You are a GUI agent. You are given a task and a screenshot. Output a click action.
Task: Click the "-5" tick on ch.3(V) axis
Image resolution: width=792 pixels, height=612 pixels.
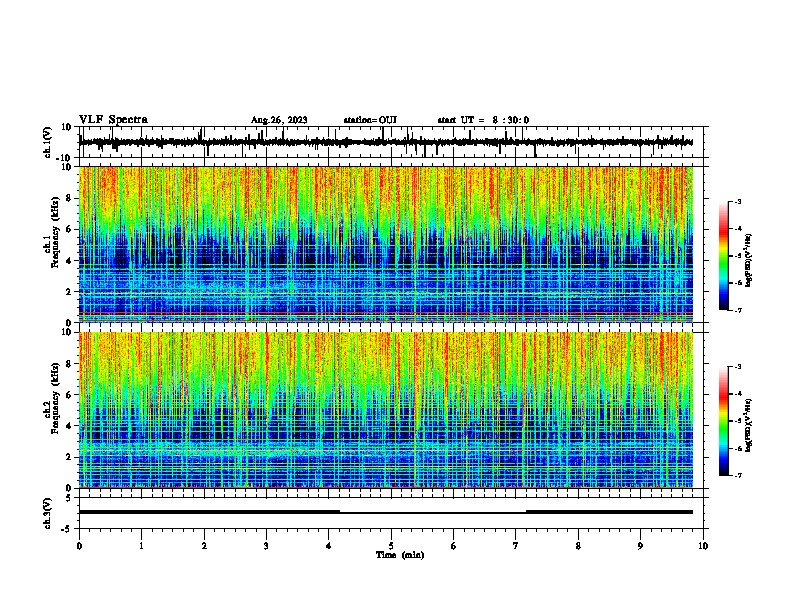point(67,529)
